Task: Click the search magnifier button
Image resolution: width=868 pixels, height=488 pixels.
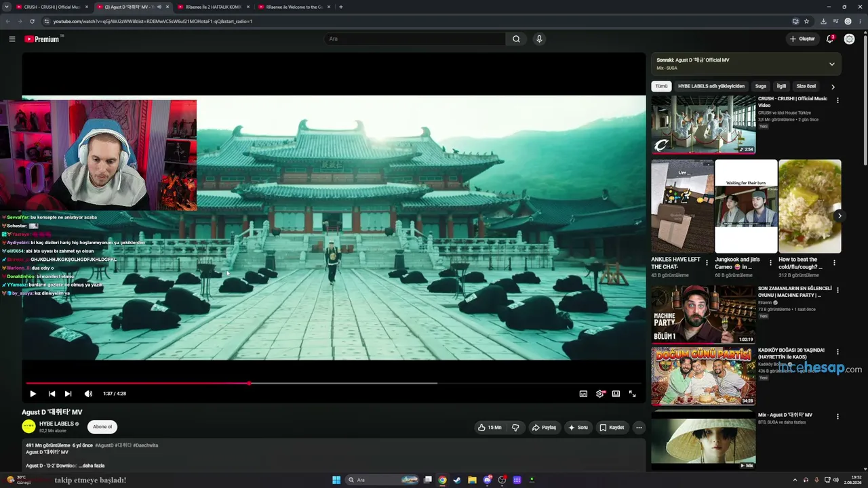Action: click(x=516, y=39)
